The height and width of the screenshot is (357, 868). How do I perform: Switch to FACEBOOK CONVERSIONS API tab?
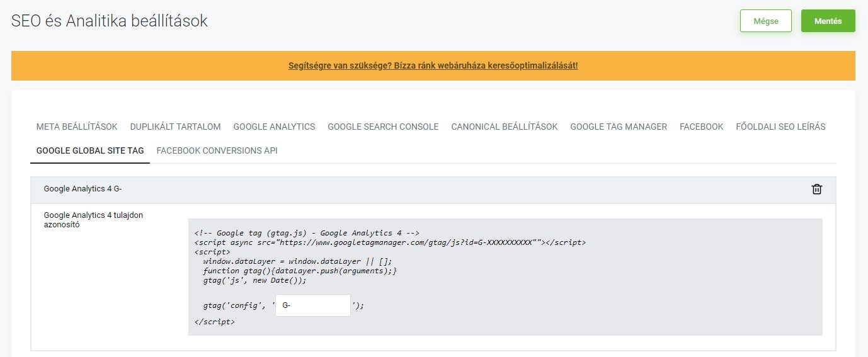pyautogui.click(x=217, y=150)
